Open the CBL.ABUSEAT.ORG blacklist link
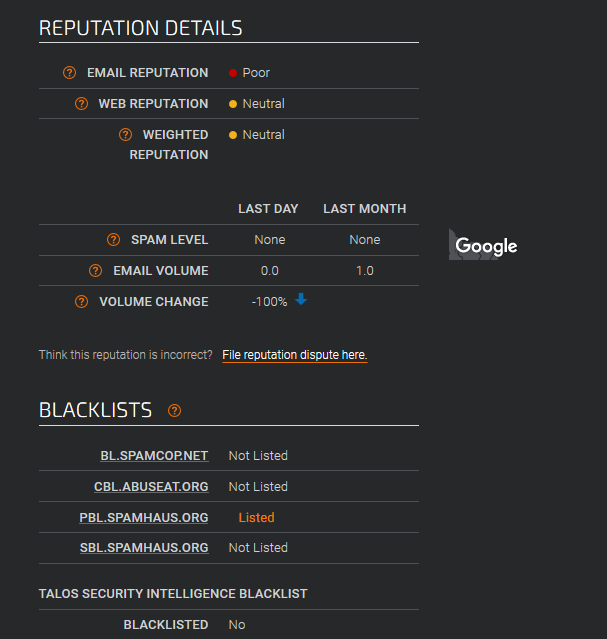 [151, 487]
